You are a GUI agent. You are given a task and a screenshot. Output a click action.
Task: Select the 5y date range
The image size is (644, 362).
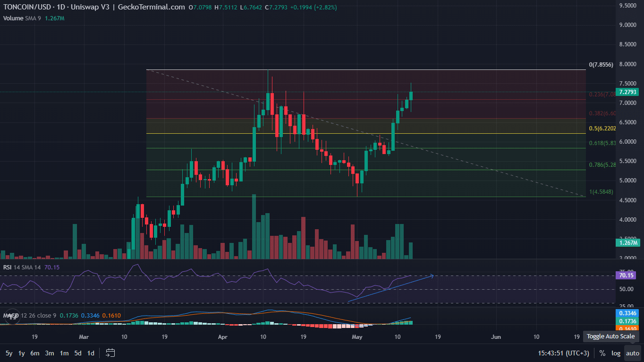click(9, 353)
